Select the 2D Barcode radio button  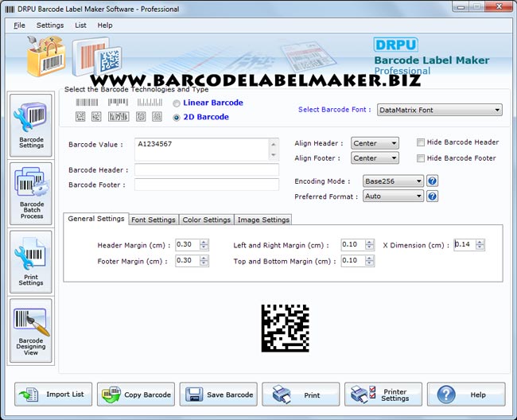pyautogui.click(x=177, y=118)
